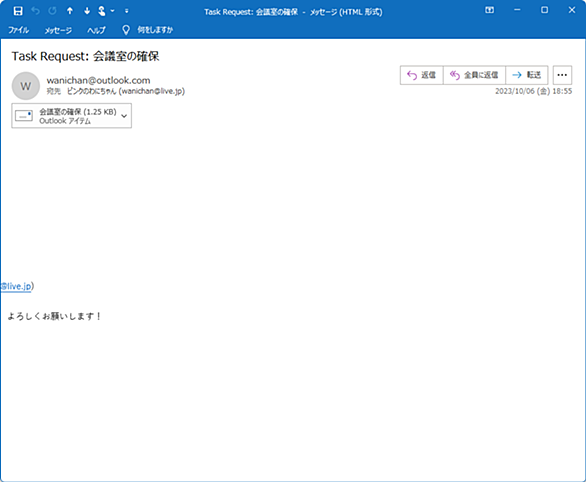Click the 何をしますか search field
The height and width of the screenshot is (482, 586).
(155, 30)
